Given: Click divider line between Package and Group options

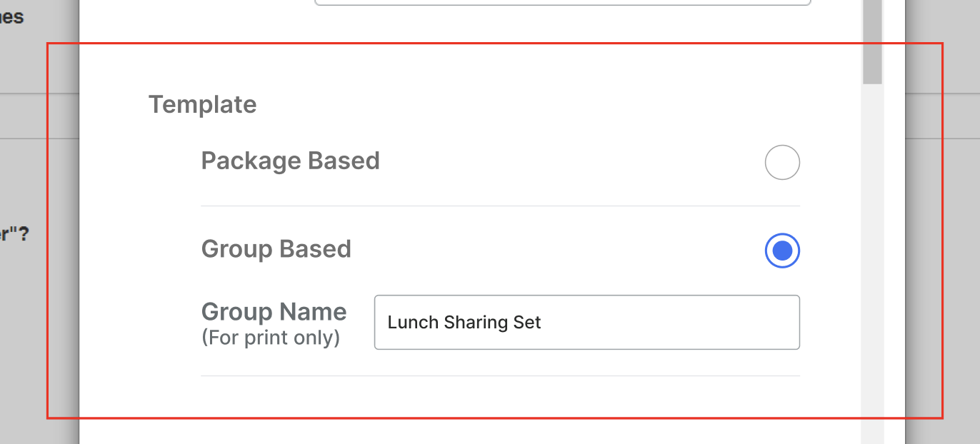Looking at the screenshot, I should point(500,206).
